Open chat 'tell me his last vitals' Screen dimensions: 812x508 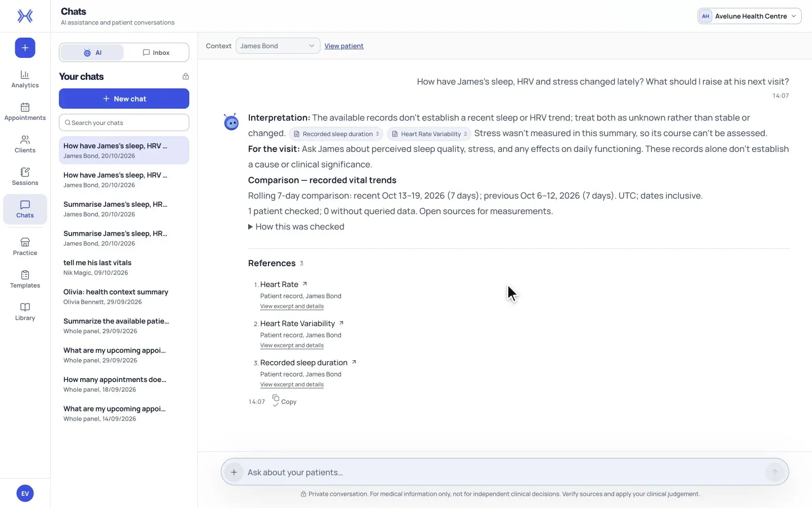(x=124, y=267)
